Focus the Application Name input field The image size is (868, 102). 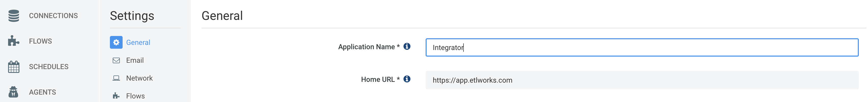click(x=642, y=47)
